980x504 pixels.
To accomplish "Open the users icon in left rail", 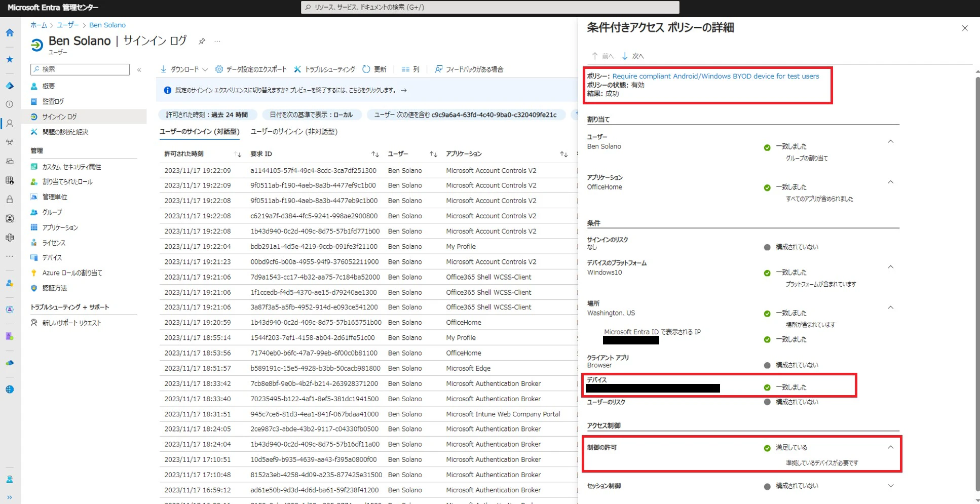I will pos(10,123).
